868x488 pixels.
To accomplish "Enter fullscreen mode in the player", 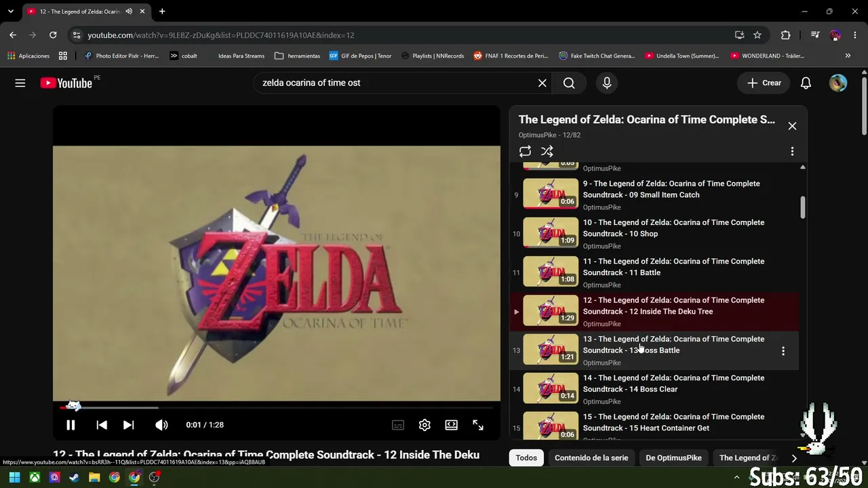I will [x=478, y=425].
